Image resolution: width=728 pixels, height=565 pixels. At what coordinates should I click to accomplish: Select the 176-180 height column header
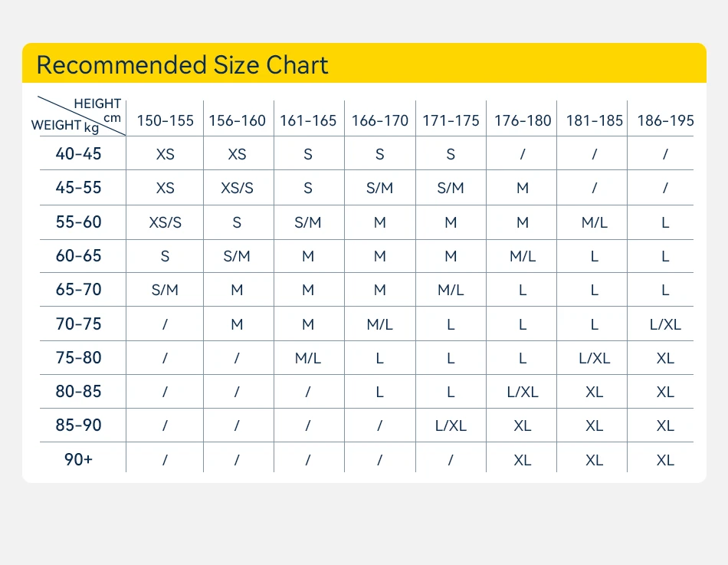click(x=523, y=120)
